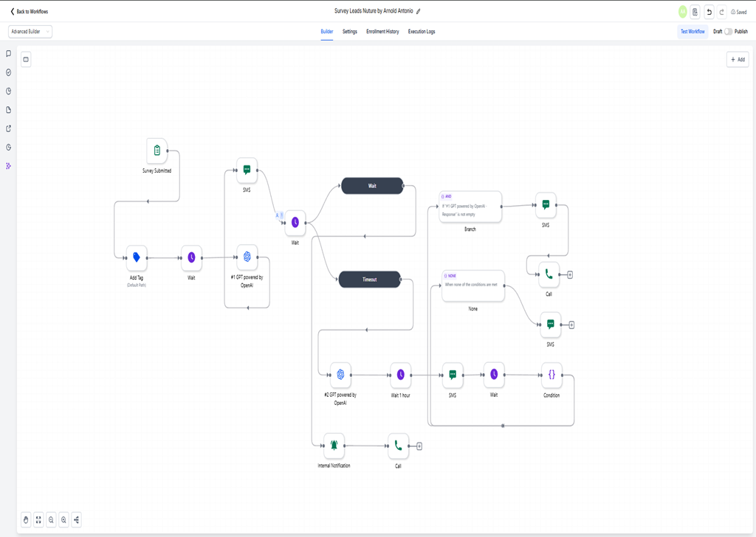Click the fit-to-screen icon
Viewport: 756px width, 537px height.
(38, 519)
